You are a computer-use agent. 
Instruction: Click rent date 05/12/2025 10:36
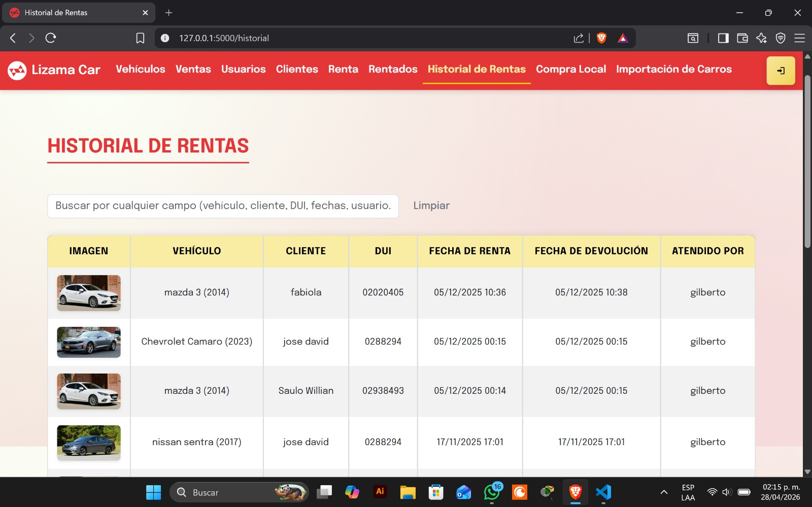(x=470, y=292)
